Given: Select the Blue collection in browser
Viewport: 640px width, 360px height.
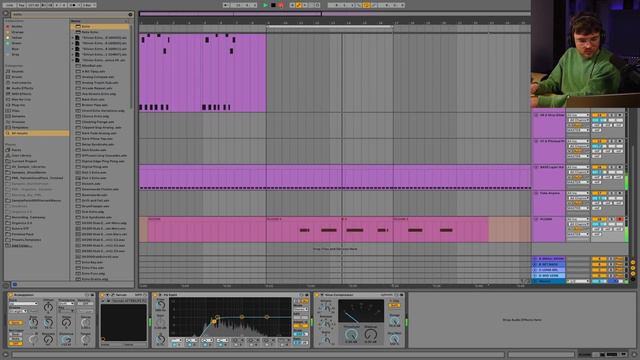Looking at the screenshot, I should 16,49.
